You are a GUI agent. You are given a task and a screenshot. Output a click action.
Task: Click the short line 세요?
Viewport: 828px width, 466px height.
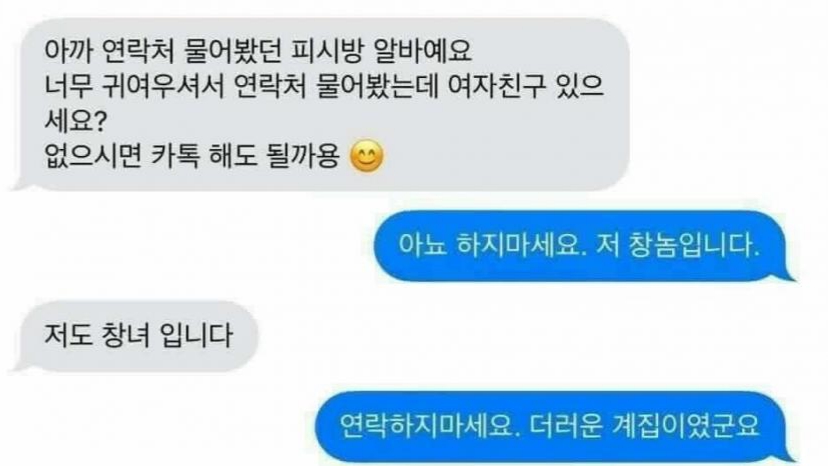coord(76,122)
